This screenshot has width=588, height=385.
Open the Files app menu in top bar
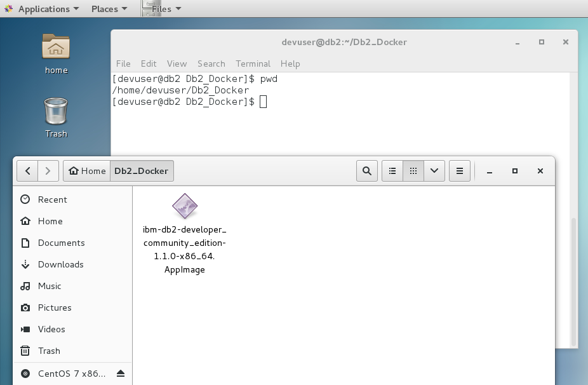point(162,9)
